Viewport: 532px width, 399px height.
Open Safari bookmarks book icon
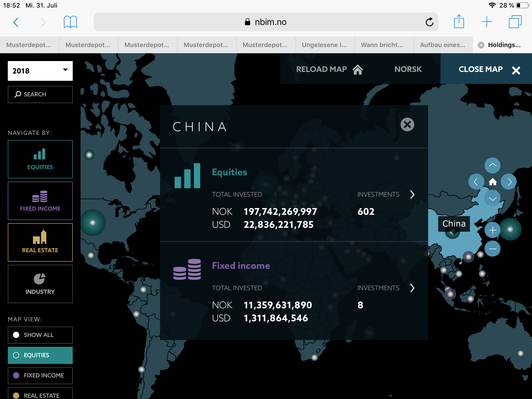70,22
